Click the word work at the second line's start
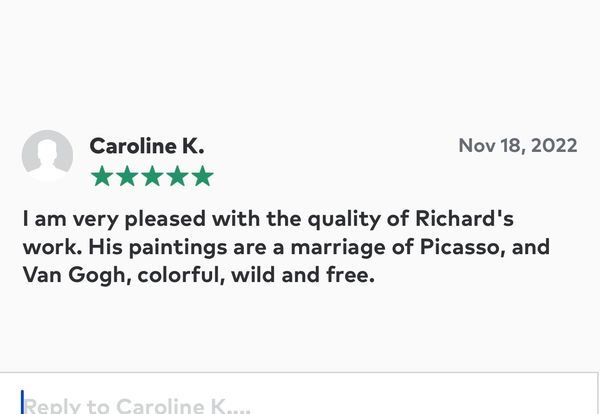The image size is (600, 414). pos(50,247)
